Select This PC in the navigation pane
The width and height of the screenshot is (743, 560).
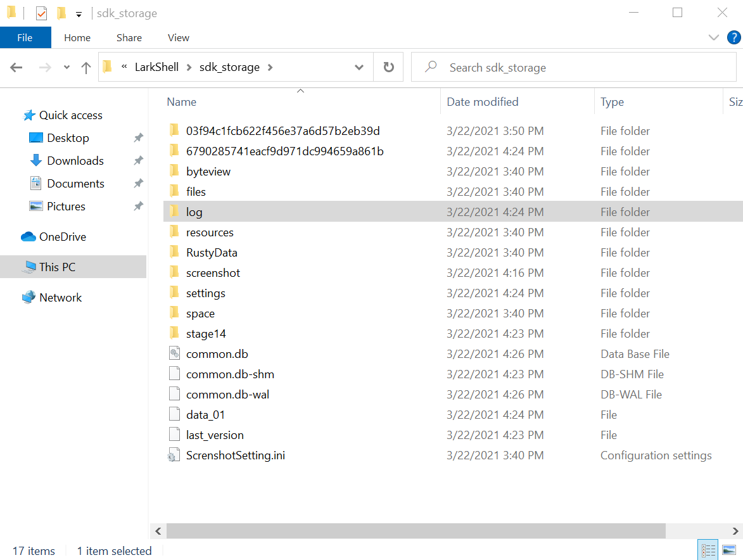coord(53,267)
